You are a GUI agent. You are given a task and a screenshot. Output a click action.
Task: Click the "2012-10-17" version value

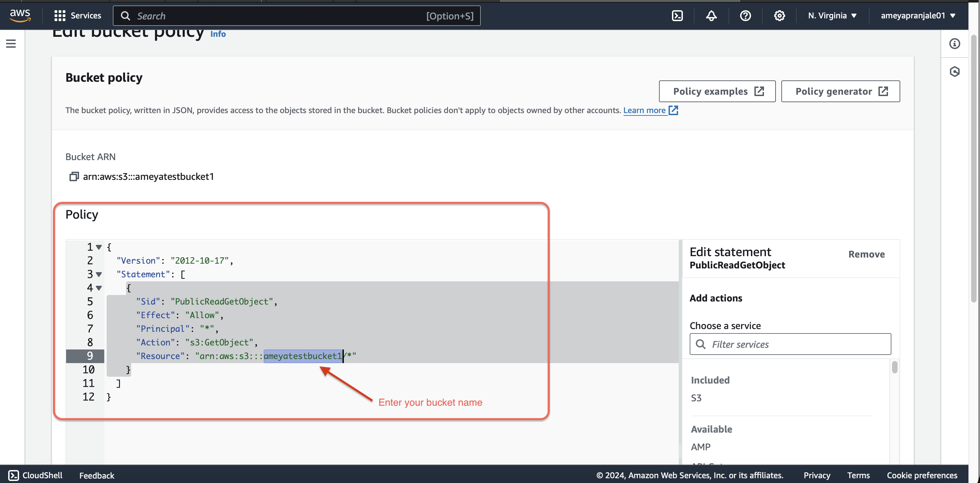[x=200, y=261]
